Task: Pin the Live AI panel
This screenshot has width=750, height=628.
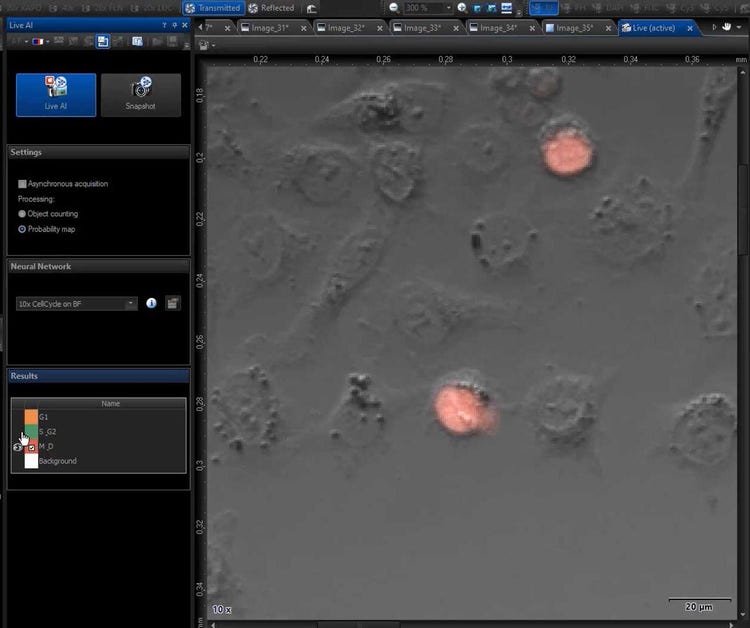Action: (174, 24)
